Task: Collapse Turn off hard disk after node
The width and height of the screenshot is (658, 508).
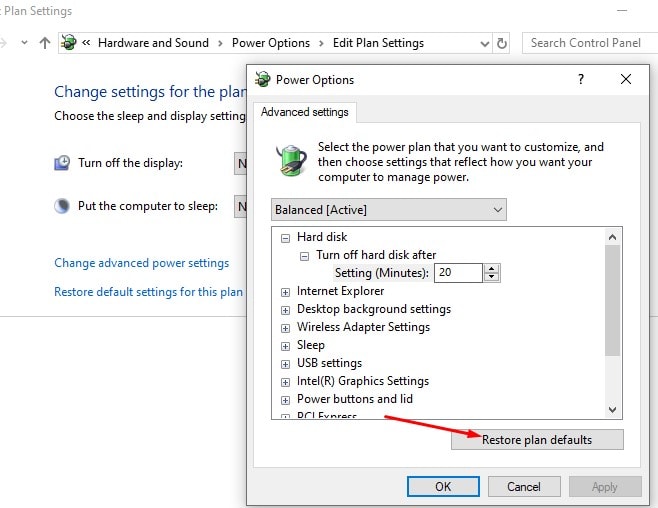Action: (x=305, y=256)
